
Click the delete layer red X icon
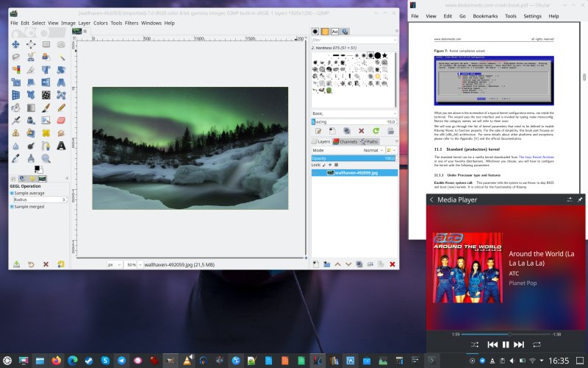pos(392,263)
